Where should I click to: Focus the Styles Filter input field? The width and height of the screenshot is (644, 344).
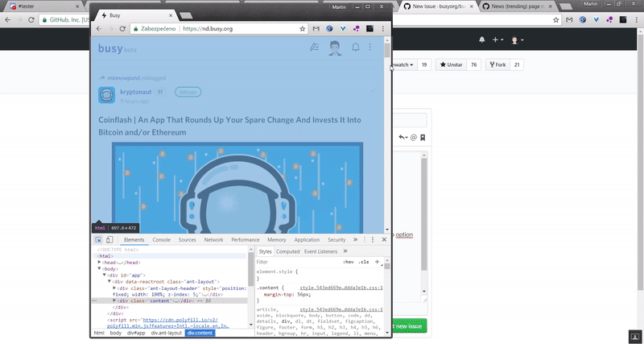click(x=298, y=262)
